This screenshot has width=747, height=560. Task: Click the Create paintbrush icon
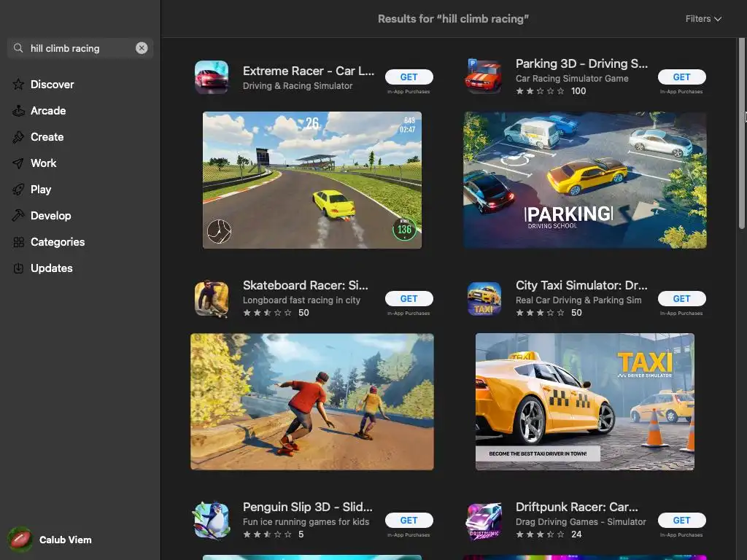18,137
